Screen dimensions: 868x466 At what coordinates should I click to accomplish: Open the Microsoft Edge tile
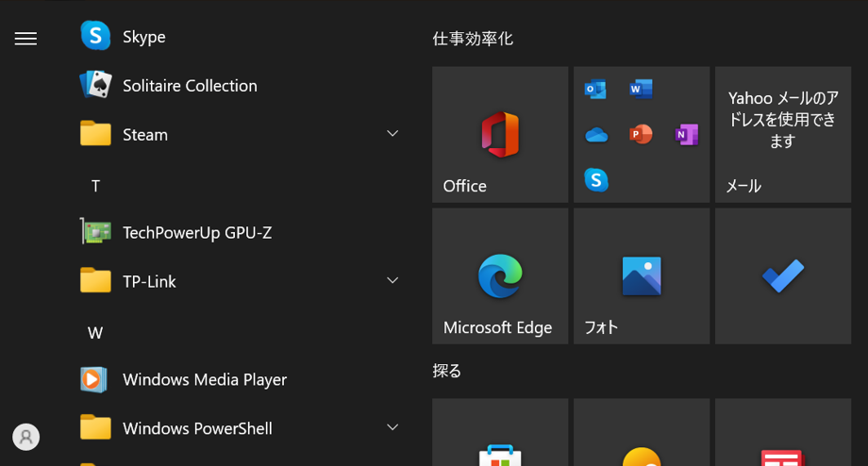pos(500,276)
